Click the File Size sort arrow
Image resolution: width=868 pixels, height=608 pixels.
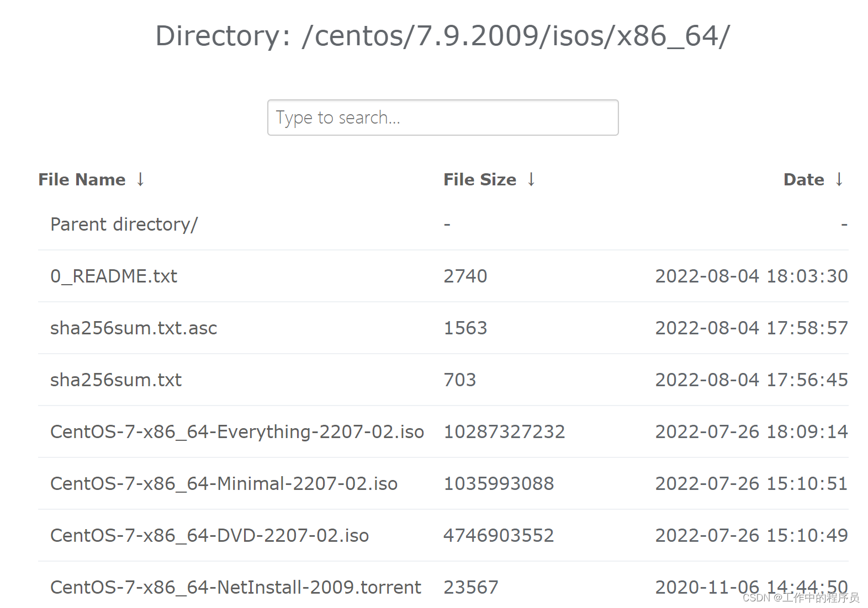(x=531, y=179)
